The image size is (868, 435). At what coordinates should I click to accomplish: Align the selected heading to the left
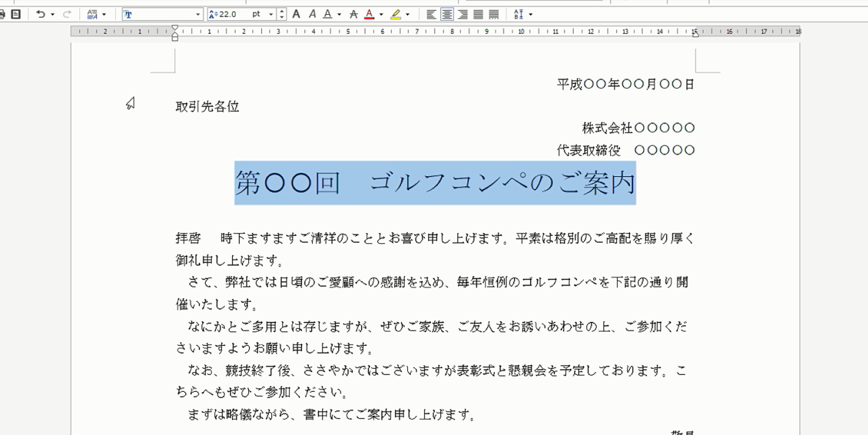pyautogui.click(x=432, y=14)
